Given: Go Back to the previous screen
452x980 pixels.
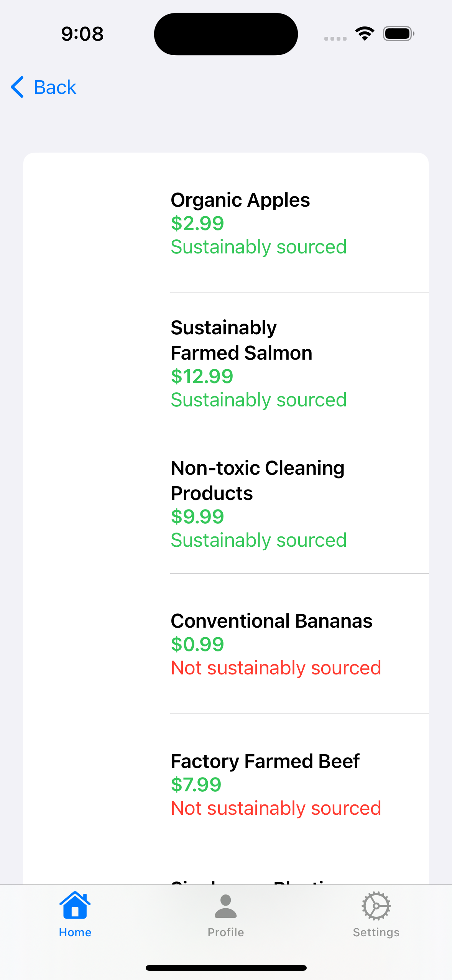Looking at the screenshot, I should [43, 87].
